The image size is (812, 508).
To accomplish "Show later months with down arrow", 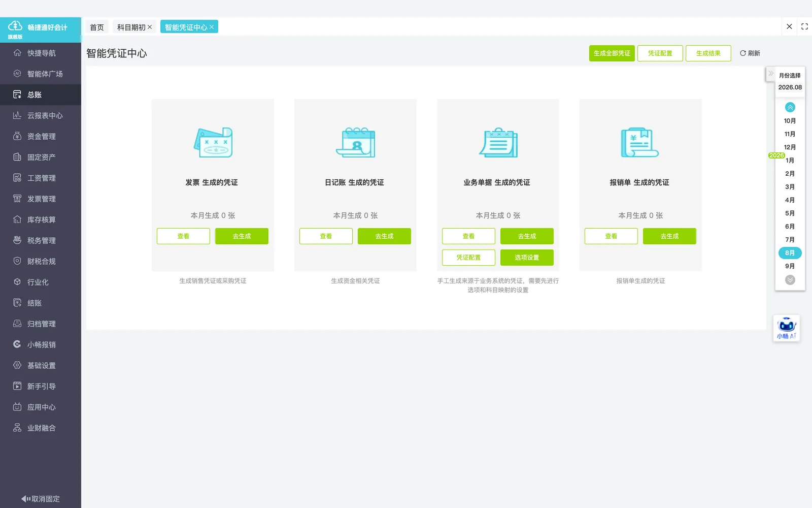I will (x=790, y=280).
